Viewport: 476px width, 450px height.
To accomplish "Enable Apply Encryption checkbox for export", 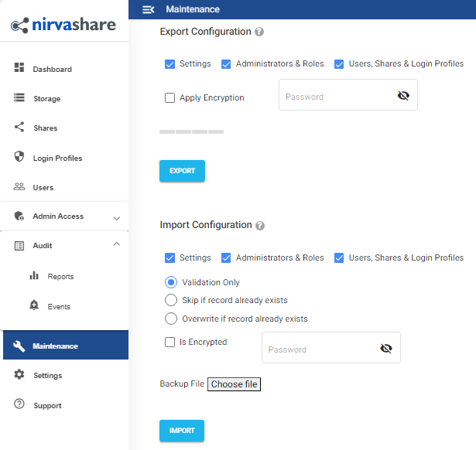I will click(x=170, y=98).
